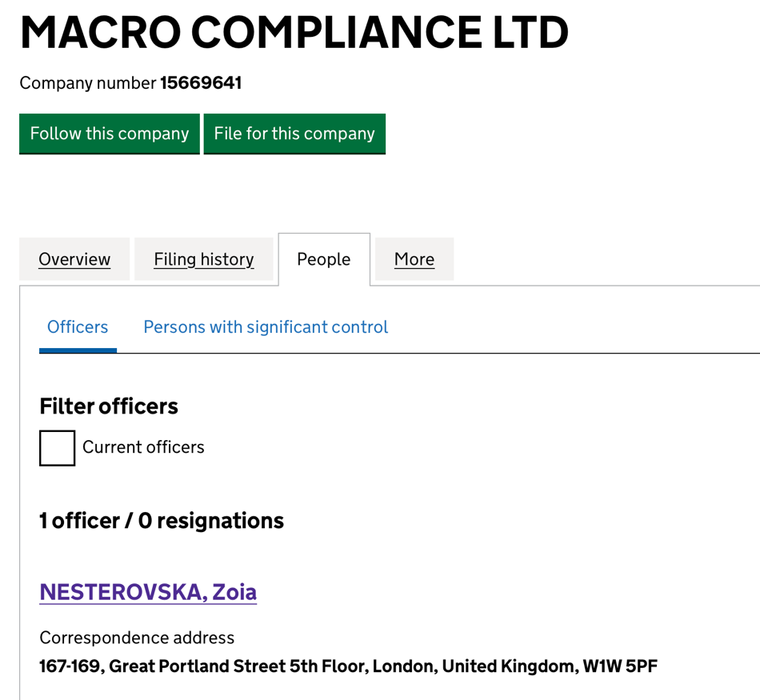
Task: Tick the Current officers checkbox
Action: [57, 447]
